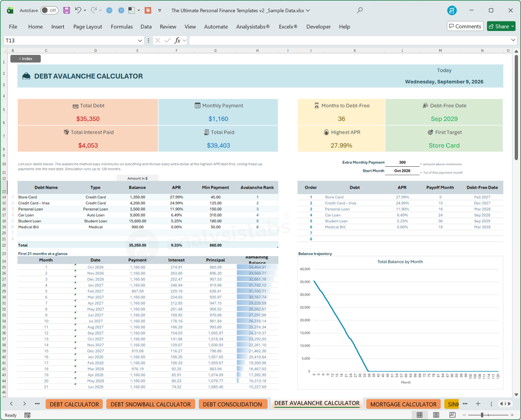Image resolution: width=521 pixels, height=420 pixels.
Task: Click the first blue circle quick-access icon
Action: pyautogui.click(x=109, y=10)
